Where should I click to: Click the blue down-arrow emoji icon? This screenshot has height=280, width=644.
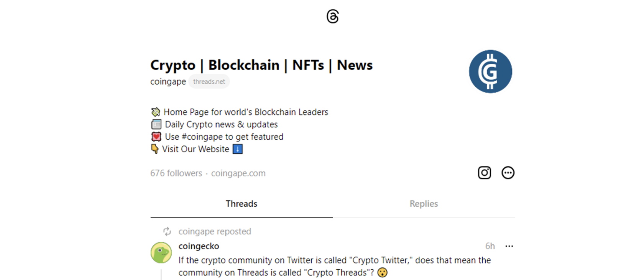point(238,149)
